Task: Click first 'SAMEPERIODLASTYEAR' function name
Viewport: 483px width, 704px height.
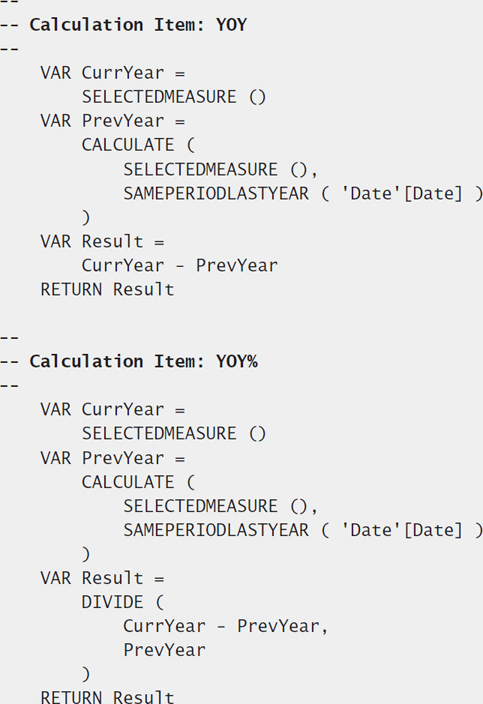Action: coord(216,194)
